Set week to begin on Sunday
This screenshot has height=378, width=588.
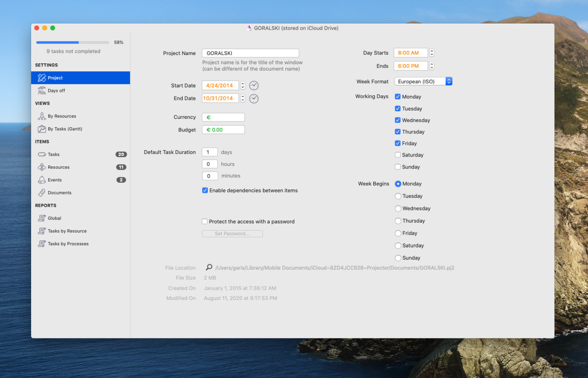coord(398,258)
